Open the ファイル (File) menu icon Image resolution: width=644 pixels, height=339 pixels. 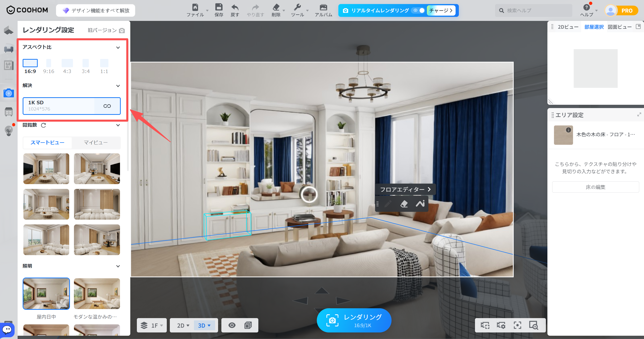pyautogui.click(x=195, y=7)
